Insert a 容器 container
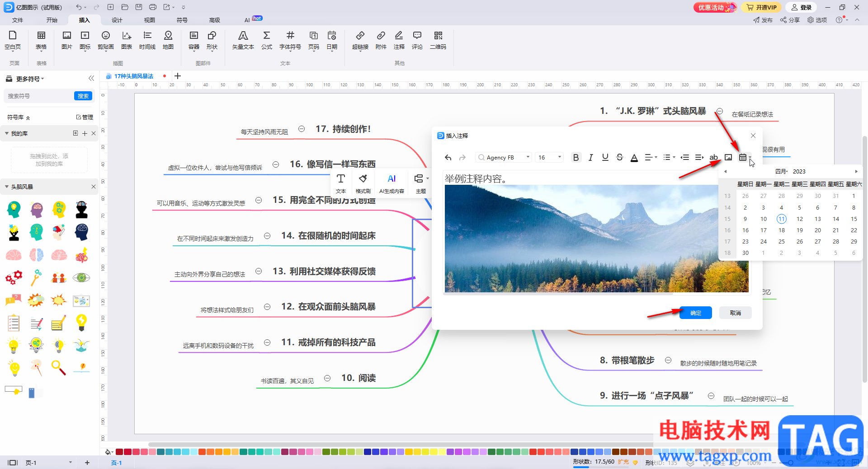The image size is (868, 469). point(194,40)
